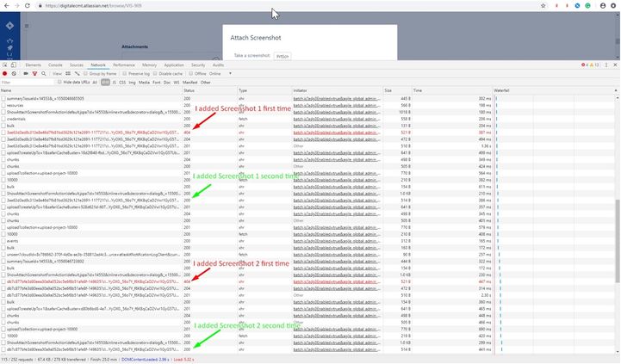Open the network search magnifier
The image size is (621, 364).
point(44,74)
